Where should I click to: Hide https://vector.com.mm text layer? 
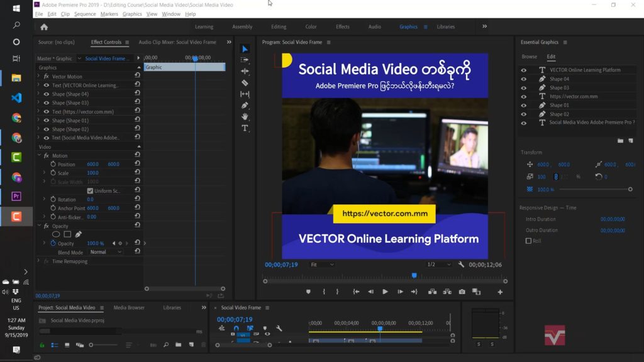click(524, 96)
